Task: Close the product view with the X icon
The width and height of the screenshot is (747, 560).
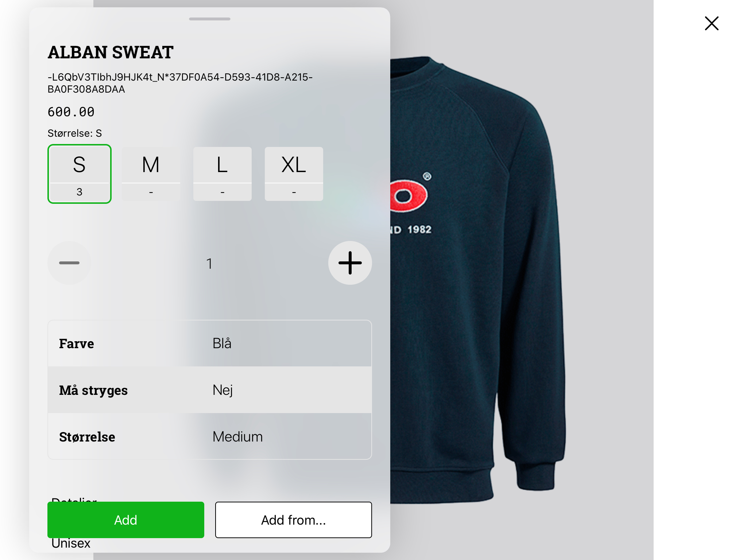Action: tap(711, 23)
